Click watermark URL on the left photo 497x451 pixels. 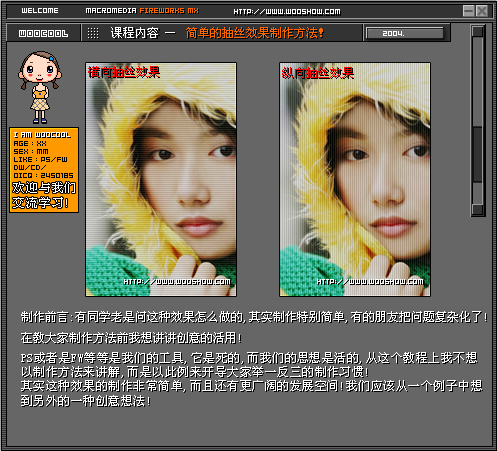tap(177, 282)
